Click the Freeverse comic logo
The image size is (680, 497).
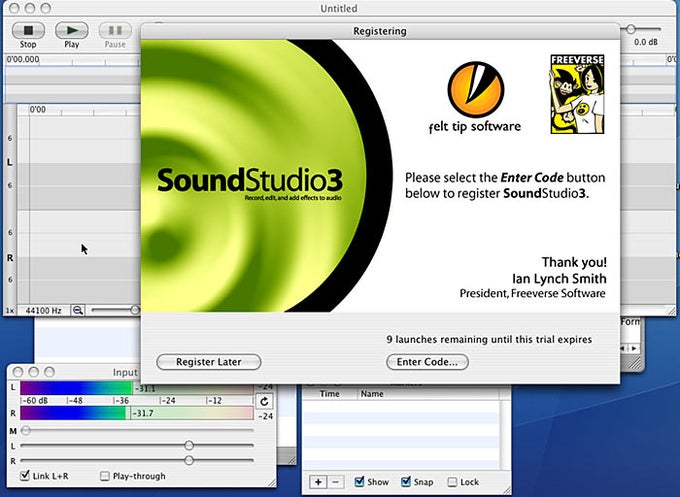(x=577, y=94)
